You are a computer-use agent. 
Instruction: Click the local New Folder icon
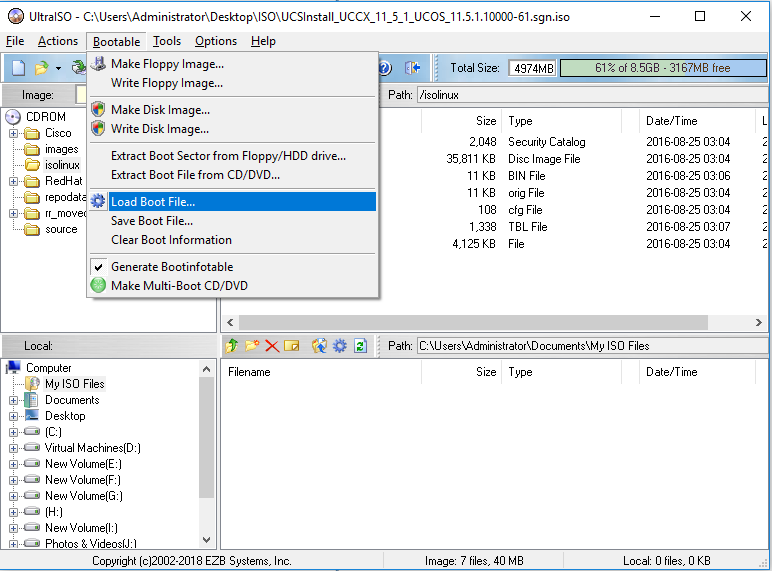point(252,346)
